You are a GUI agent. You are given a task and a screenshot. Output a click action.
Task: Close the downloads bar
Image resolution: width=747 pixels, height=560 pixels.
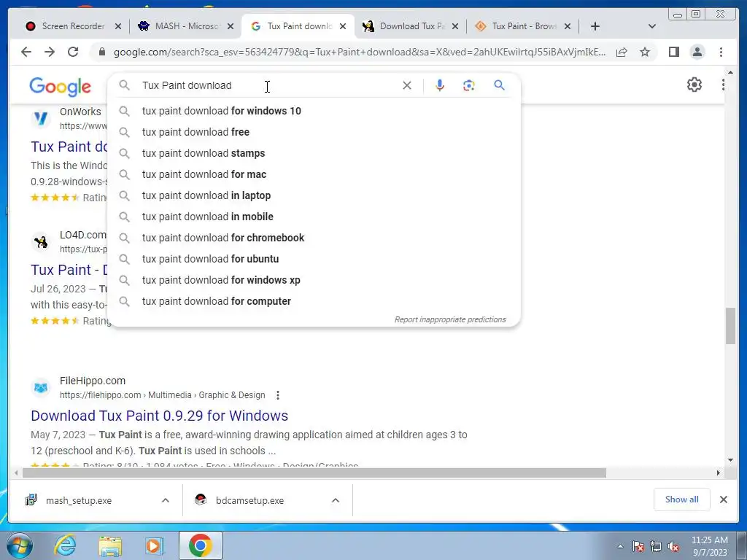coord(723,499)
